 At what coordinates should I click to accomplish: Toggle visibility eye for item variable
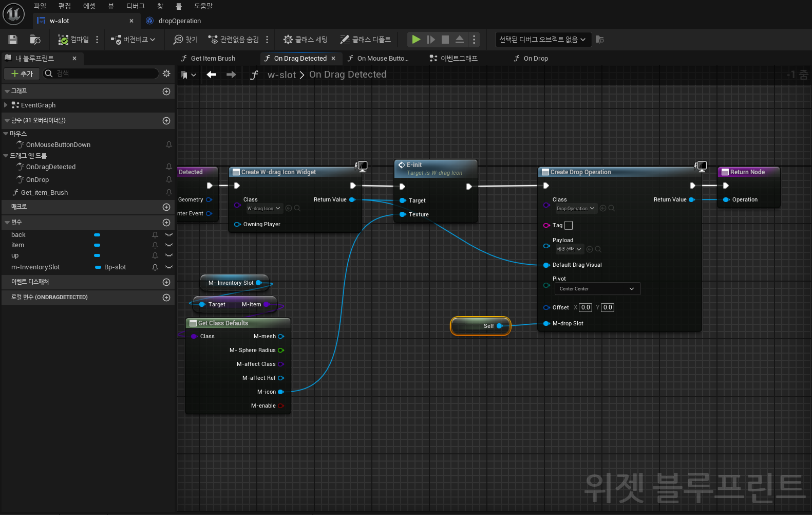click(x=168, y=245)
